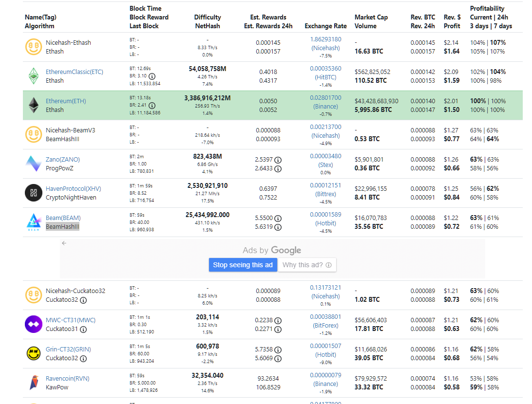
Task: Click the Ethereum volume 5,995.86 BTC
Action: (x=373, y=110)
